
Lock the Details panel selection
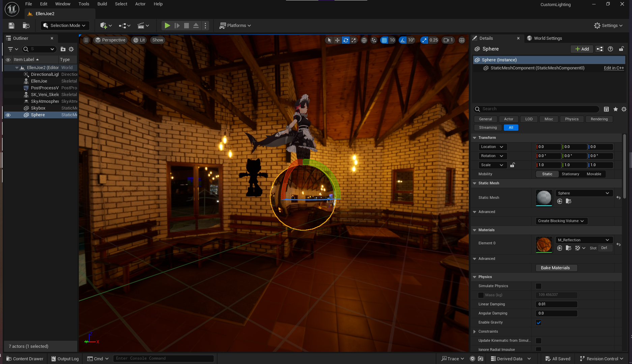point(621,49)
